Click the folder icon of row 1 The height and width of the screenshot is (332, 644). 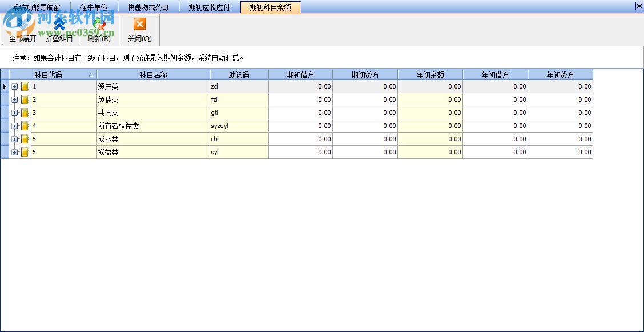pyautogui.click(x=26, y=87)
